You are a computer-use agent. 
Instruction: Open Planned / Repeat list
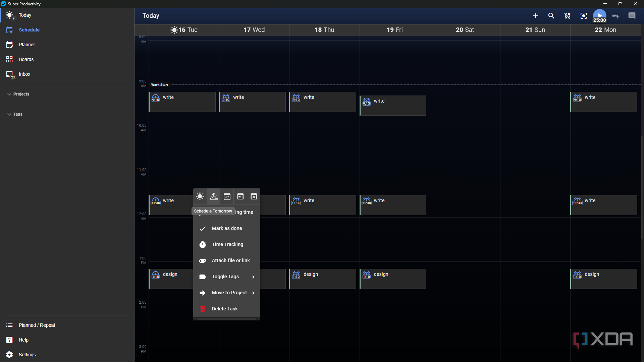coord(67,325)
